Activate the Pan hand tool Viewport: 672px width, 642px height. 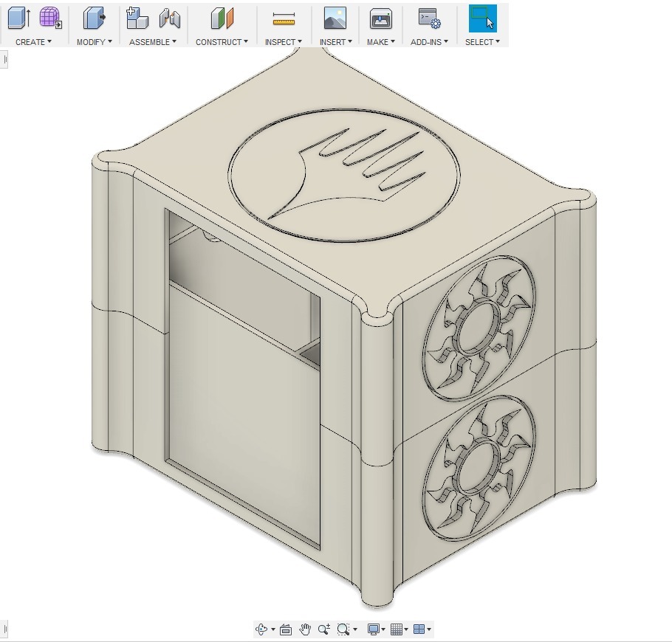pos(305,629)
